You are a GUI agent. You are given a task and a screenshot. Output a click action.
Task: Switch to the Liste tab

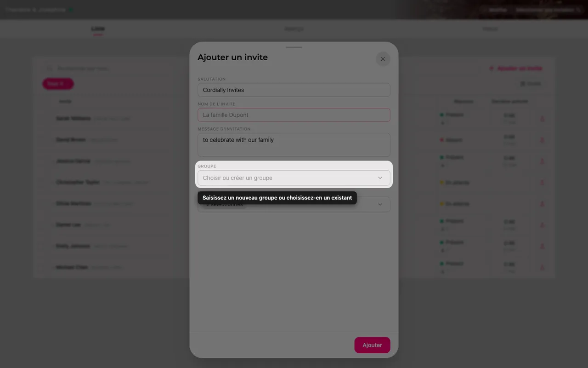click(x=98, y=29)
